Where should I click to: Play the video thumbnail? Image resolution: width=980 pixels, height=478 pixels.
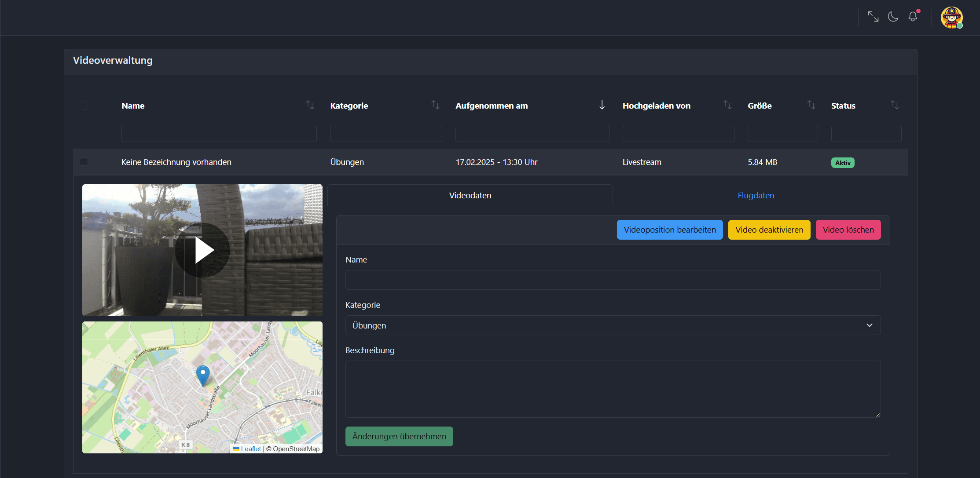pyautogui.click(x=202, y=250)
